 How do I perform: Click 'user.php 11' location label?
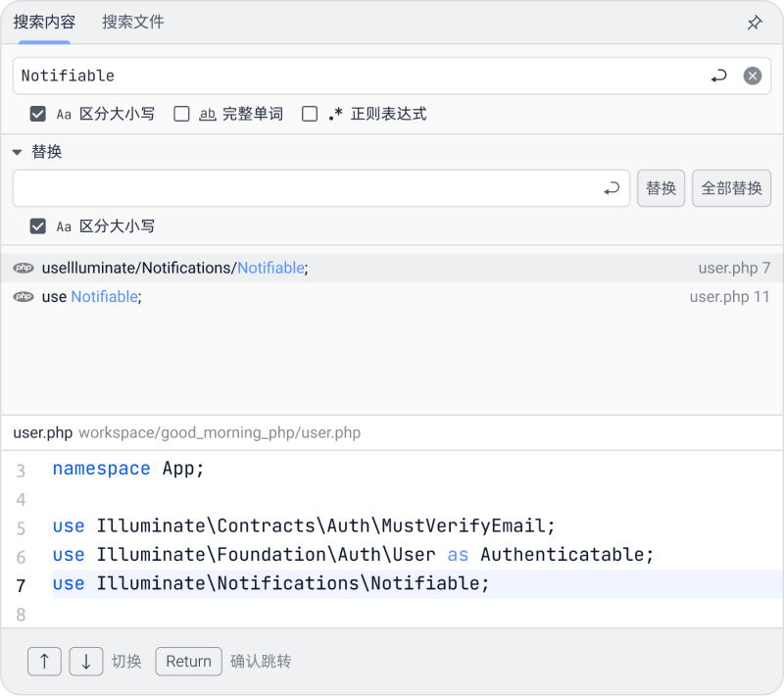click(729, 297)
